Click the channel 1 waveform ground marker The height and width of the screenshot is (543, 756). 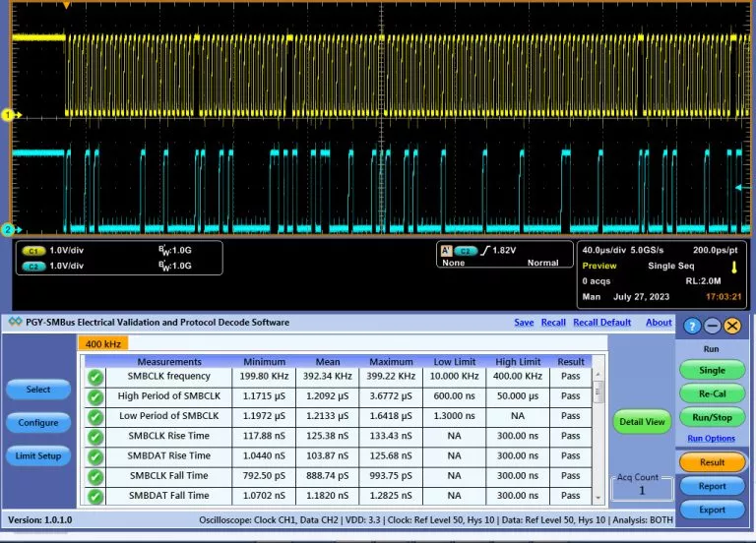click(8, 115)
